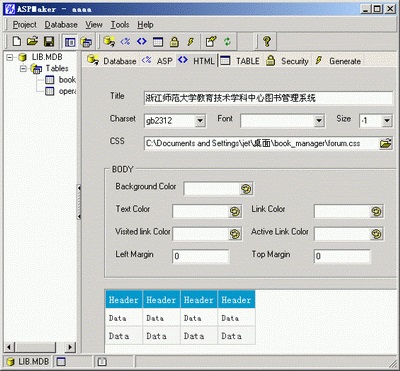The height and width of the screenshot is (371, 400).
Task: Switch to the TABLE tab
Action: click(x=240, y=61)
